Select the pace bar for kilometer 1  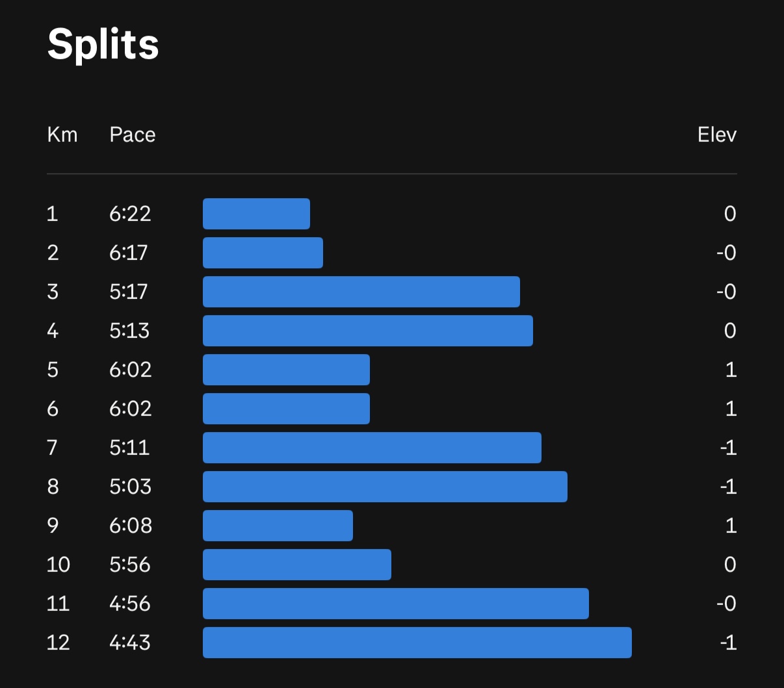pos(256,214)
